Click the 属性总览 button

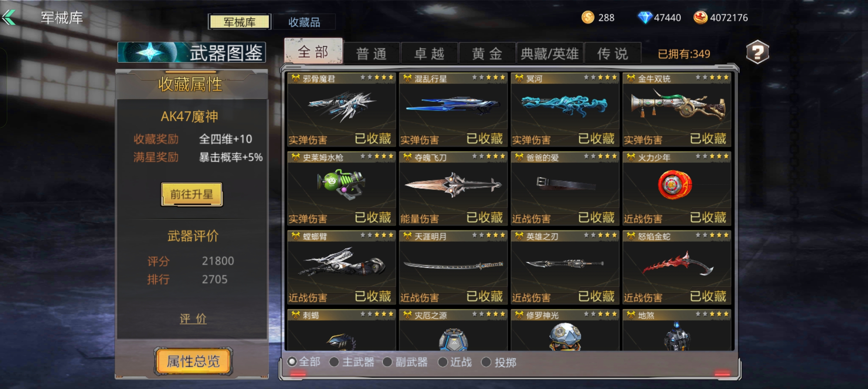tap(193, 361)
